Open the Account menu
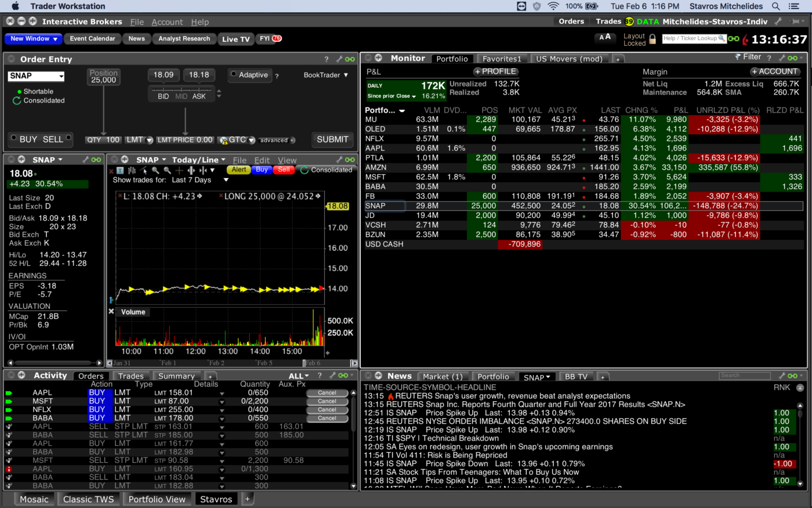 (x=167, y=22)
